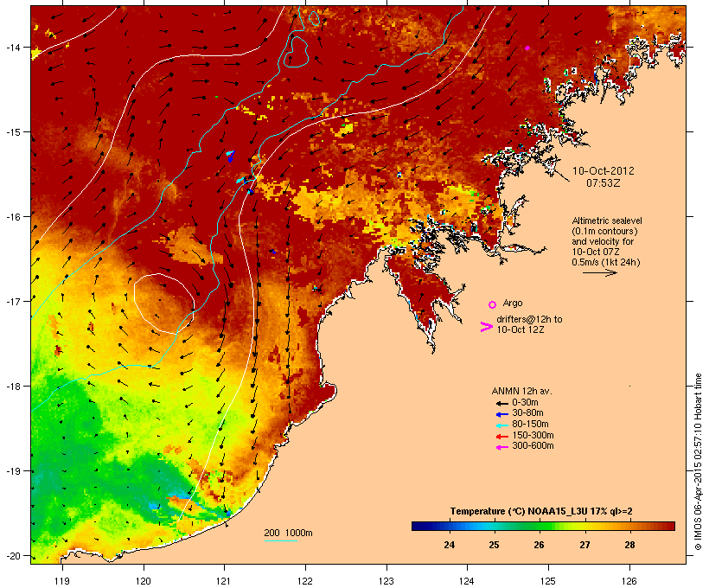Click the latitude label -16
Viewport: 709px width, 588px height.
click(12, 217)
